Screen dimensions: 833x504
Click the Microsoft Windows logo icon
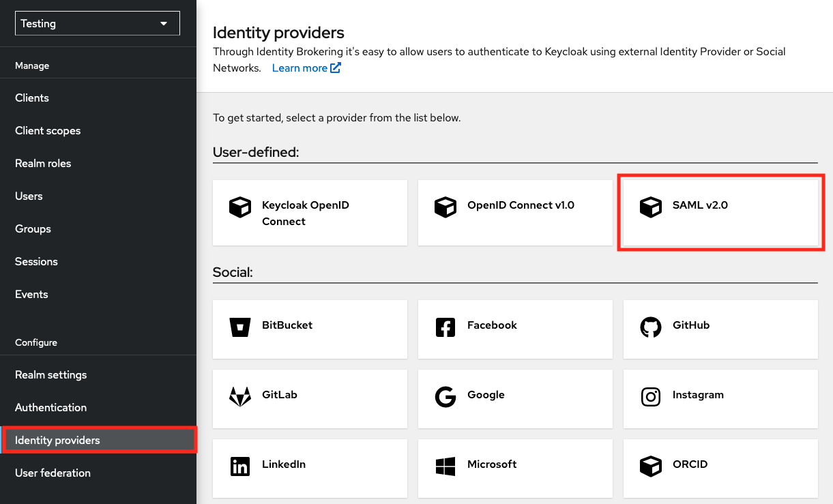click(445, 466)
